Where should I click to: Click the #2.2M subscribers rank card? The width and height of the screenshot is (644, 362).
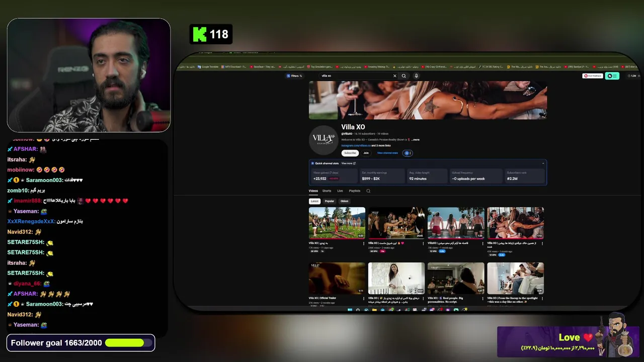click(525, 175)
